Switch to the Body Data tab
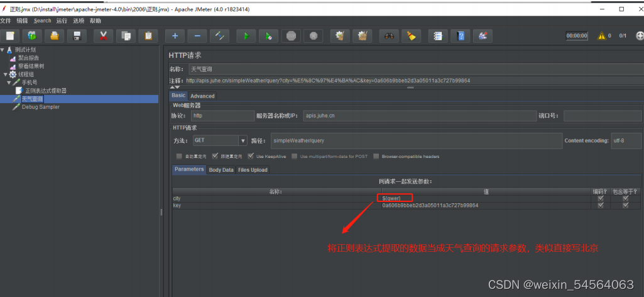 [x=221, y=170]
